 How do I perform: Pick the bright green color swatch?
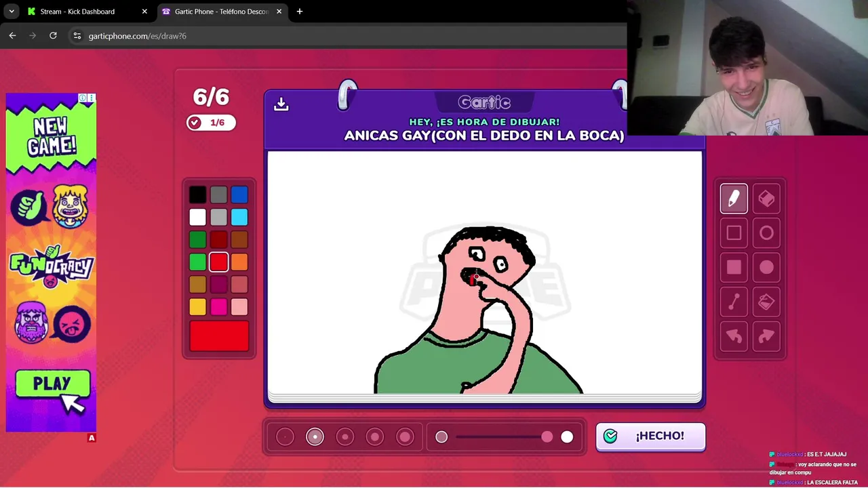tap(197, 262)
